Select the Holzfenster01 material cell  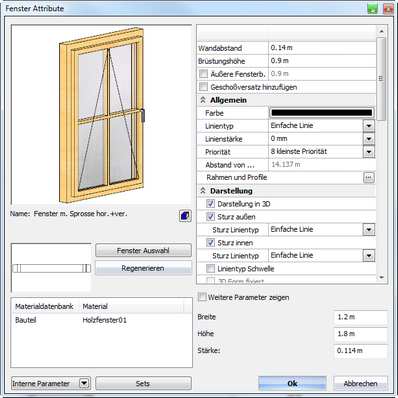(x=104, y=320)
